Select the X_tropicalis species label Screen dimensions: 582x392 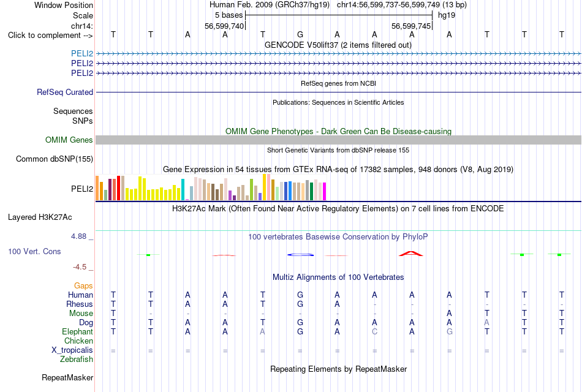(x=72, y=350)
